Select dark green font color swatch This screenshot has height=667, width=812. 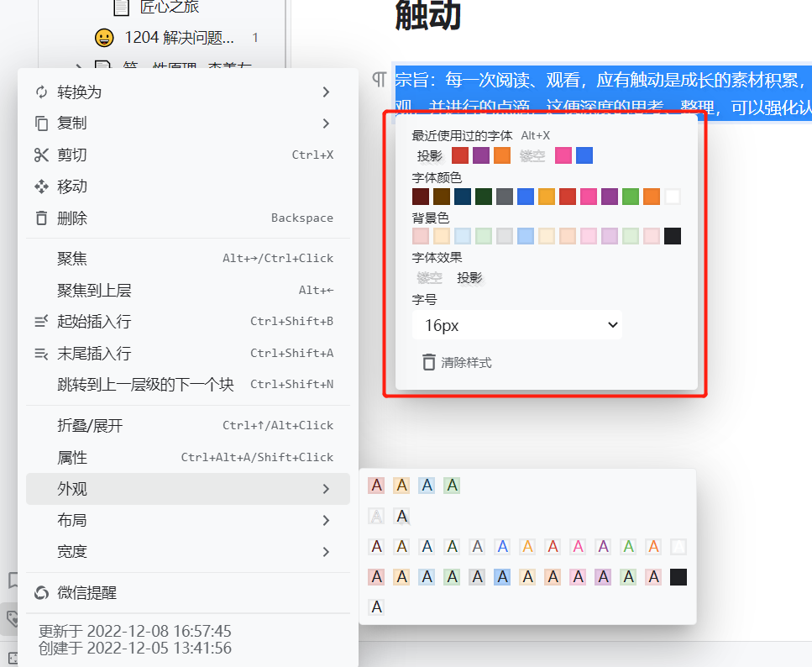tap(484, 197)
